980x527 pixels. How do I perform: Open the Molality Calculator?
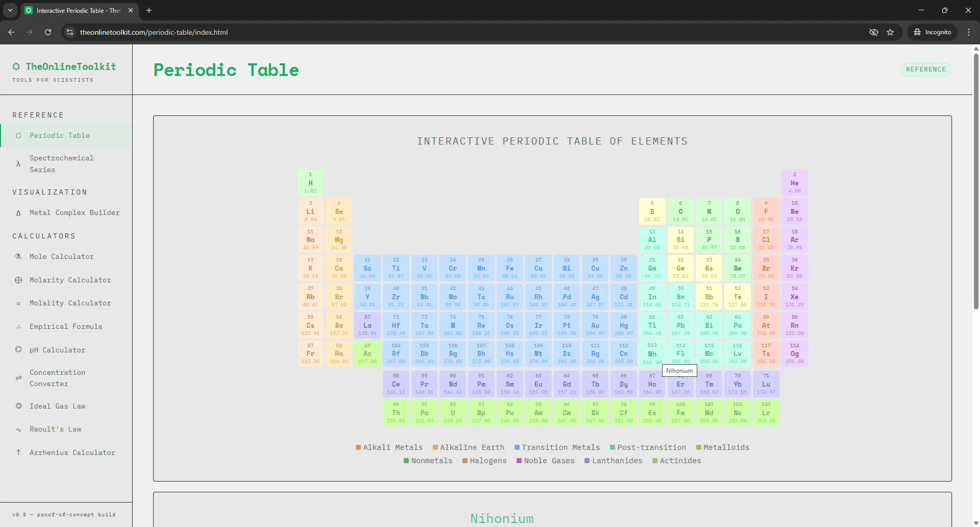[x=66, y=303]
